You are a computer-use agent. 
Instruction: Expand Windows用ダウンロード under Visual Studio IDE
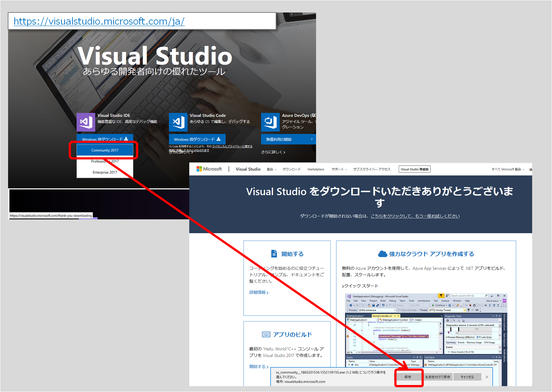[105, 139]
